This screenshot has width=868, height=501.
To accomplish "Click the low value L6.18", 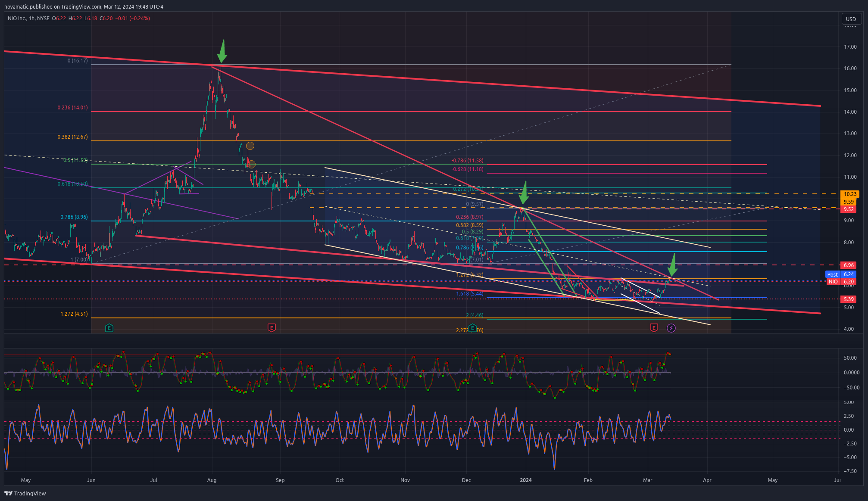I will (x=91, y=19).
